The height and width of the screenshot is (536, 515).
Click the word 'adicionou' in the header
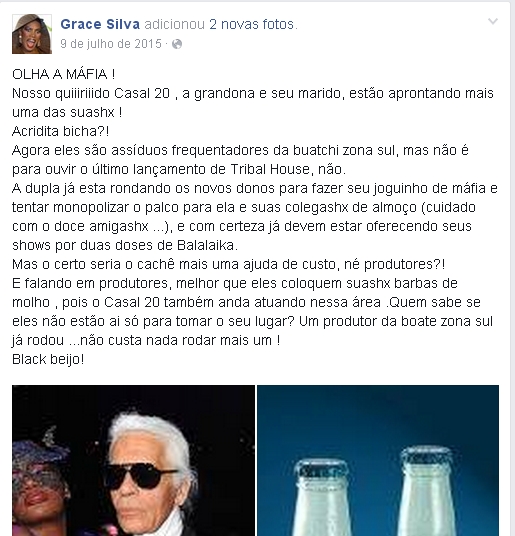(x=174, y=24)
